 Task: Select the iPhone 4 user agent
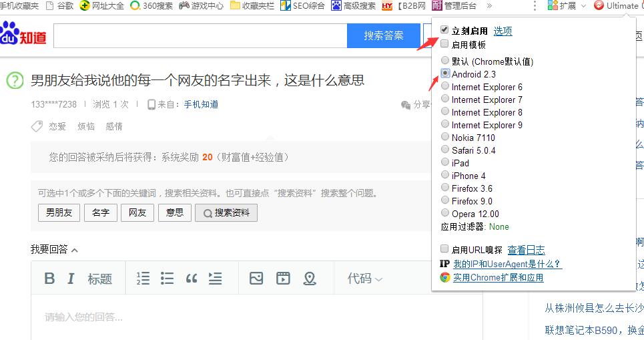click(445, 176)
